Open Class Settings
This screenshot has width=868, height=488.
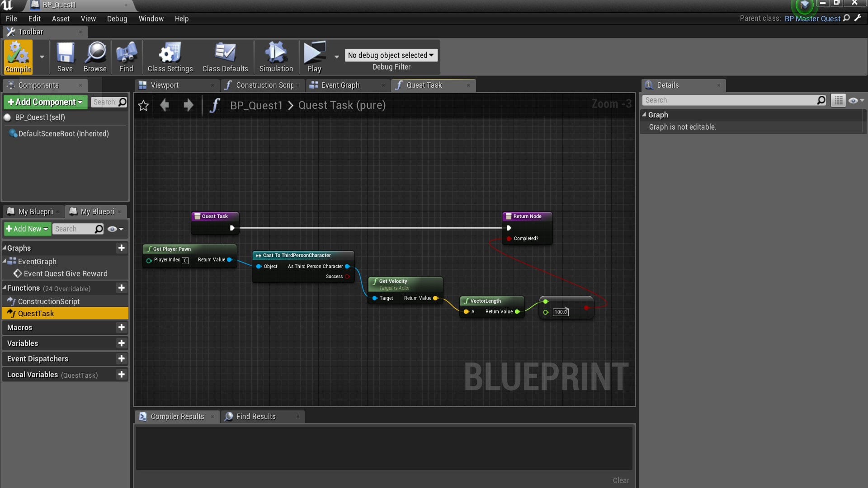coord(170,56)
